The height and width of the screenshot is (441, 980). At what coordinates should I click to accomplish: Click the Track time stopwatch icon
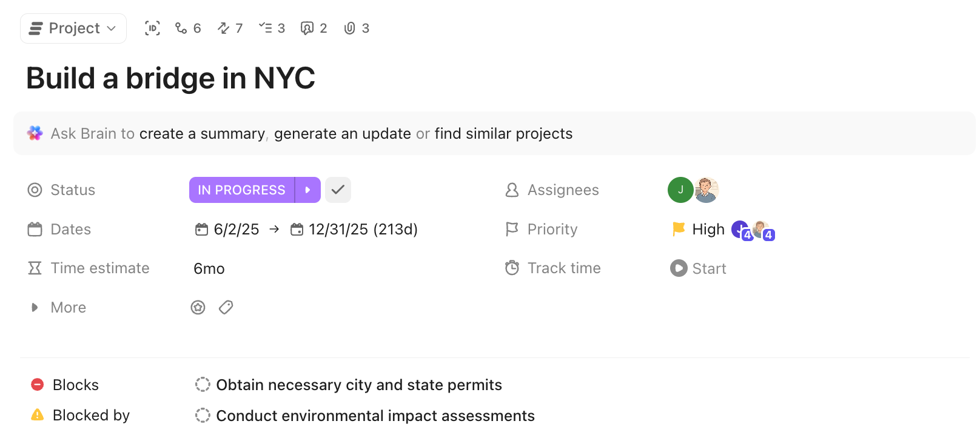(x=512, y=268)
